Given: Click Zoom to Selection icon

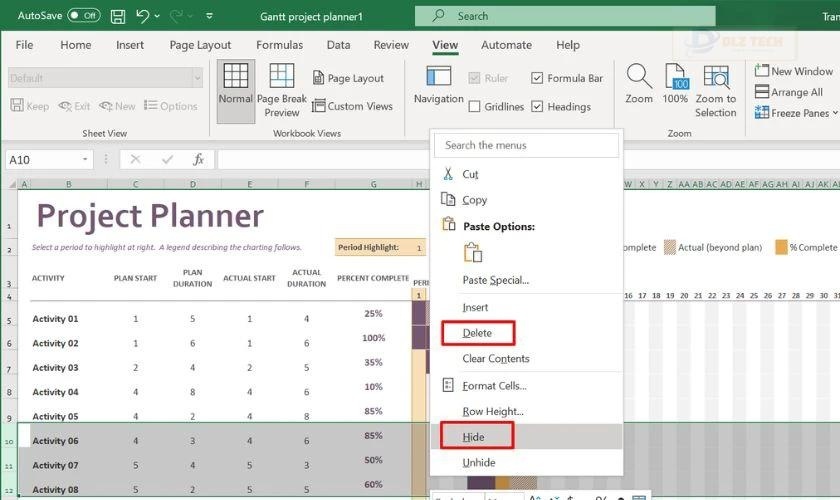Looking at the screenshot, I should (716, 78).
